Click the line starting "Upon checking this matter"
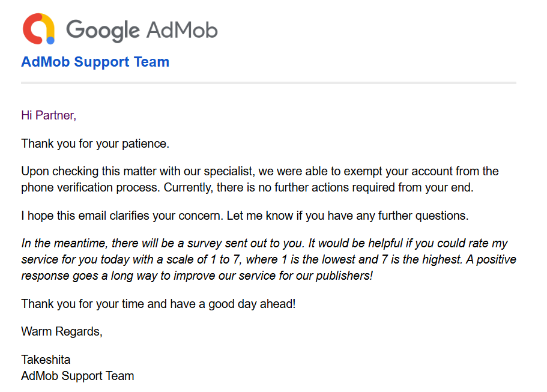The width and height of the screenshot is (547, 392). [259, 172]
